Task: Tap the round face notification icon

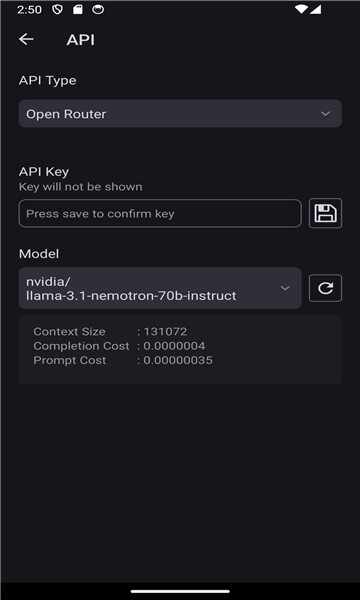Action: point(98,10)
